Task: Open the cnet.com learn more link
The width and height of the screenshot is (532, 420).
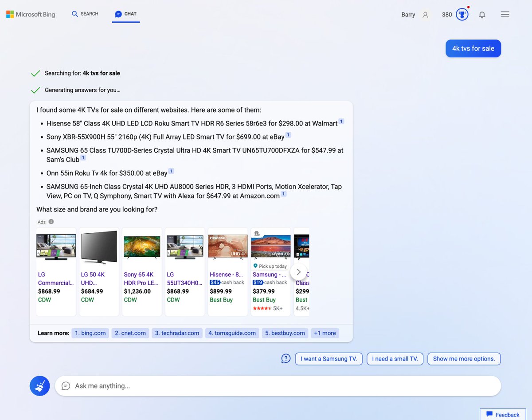Action: click(130, 333)
